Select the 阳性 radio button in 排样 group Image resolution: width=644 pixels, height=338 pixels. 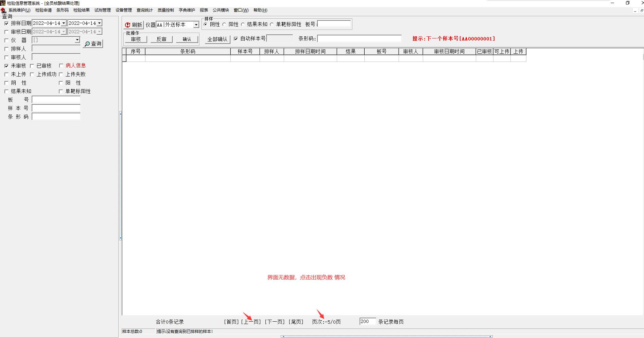coord(224,24)
